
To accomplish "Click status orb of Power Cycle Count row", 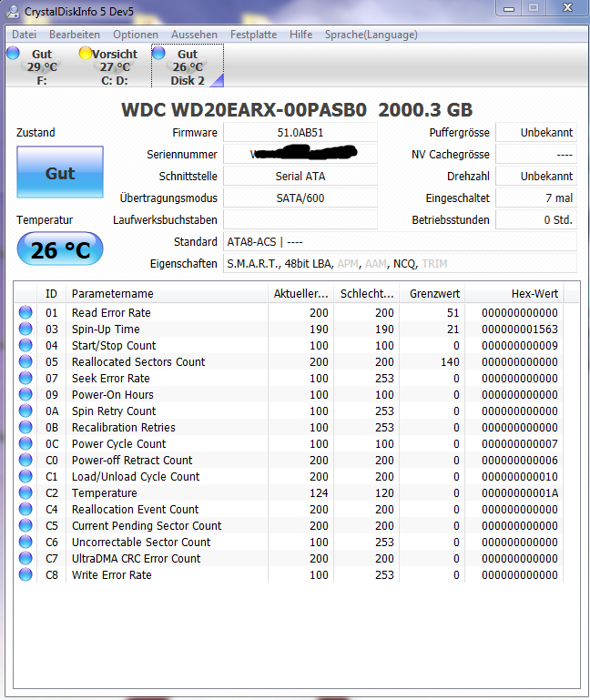I will [x=25, y=443].
